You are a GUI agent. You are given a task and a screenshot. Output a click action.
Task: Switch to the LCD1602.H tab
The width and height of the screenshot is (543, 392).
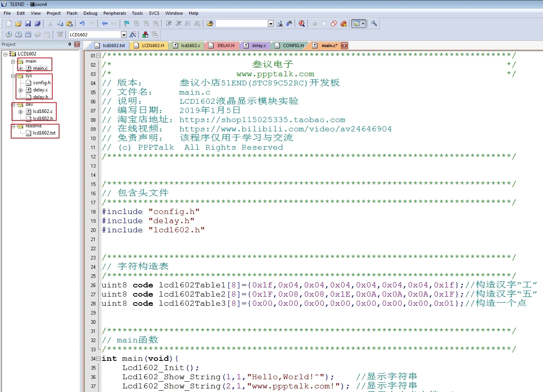pos(149,46)
